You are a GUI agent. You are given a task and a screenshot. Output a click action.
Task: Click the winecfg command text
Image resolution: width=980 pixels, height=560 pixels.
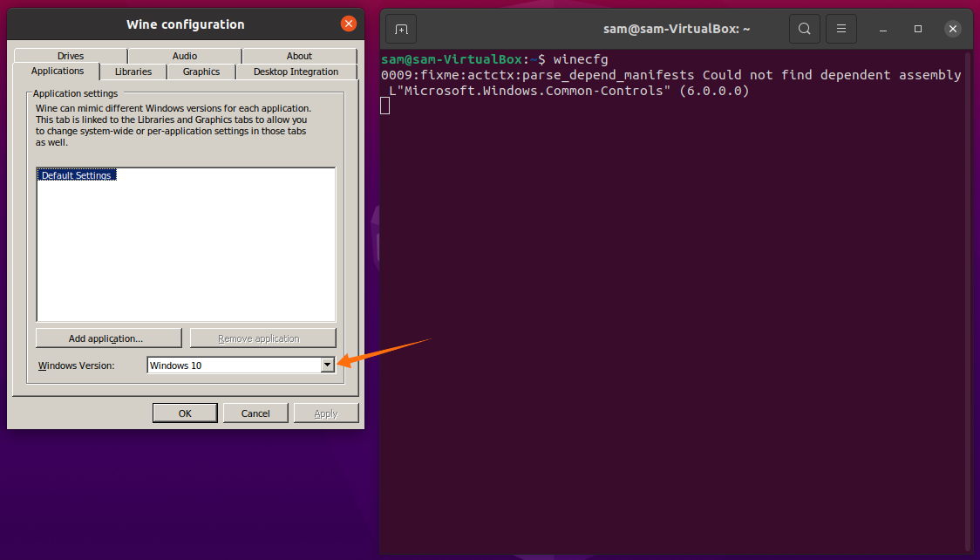point(581,59)
